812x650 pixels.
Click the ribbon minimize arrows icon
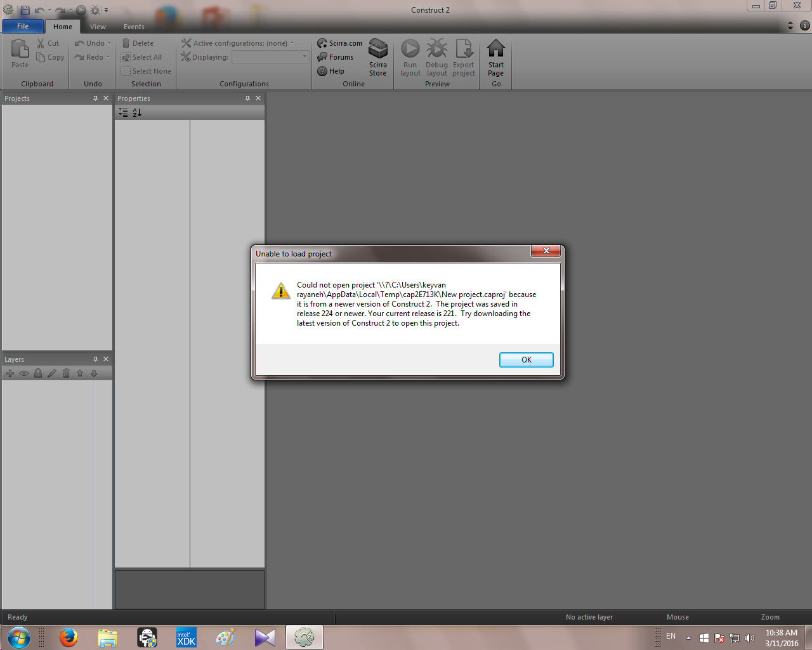[790, 26]
